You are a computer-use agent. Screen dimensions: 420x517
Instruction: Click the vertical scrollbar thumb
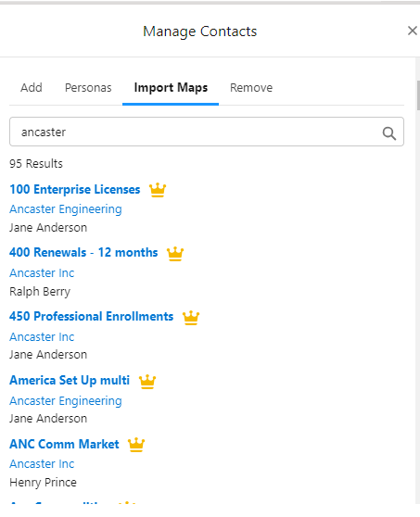(x=418, y=95)
